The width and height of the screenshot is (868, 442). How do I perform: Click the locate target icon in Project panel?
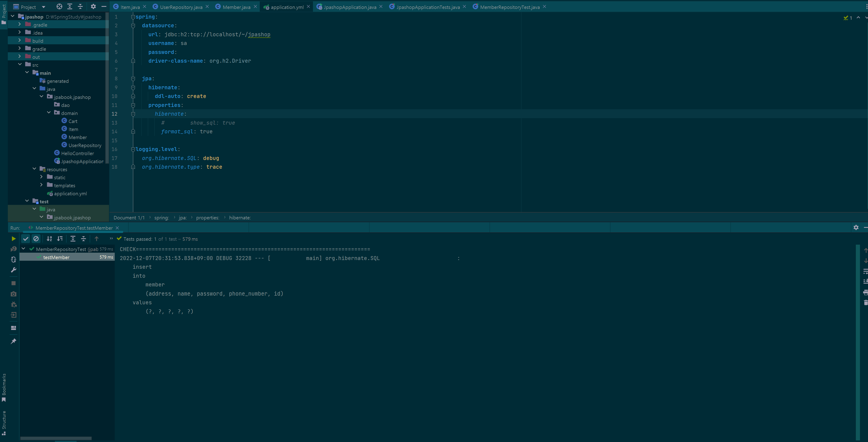point(59,6)
